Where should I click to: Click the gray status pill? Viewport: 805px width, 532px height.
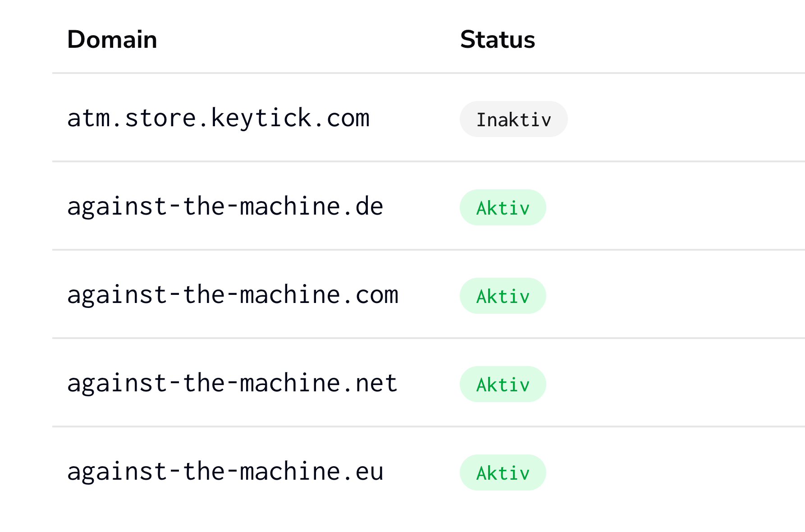click(513, 119)
